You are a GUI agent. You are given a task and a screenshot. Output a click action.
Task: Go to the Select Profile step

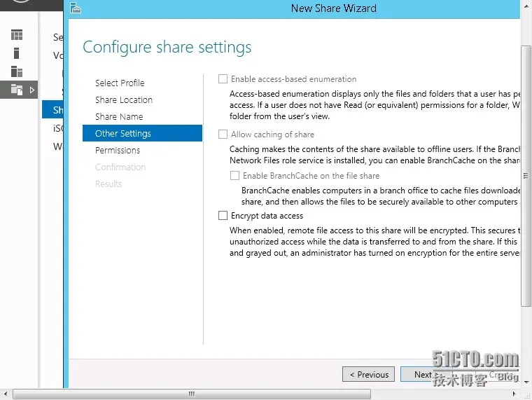[120, 83]
